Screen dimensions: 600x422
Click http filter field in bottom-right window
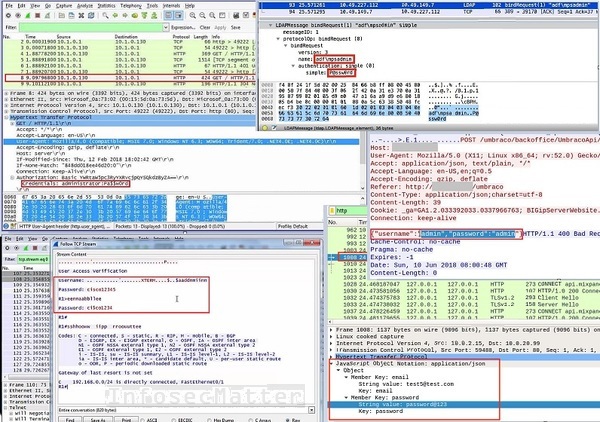click(351, 211)
